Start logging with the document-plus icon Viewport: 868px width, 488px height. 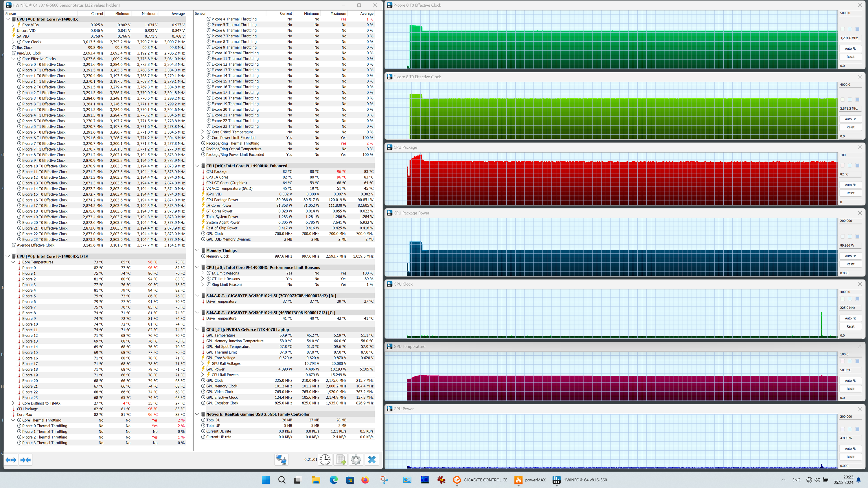[x=341, y=460]
